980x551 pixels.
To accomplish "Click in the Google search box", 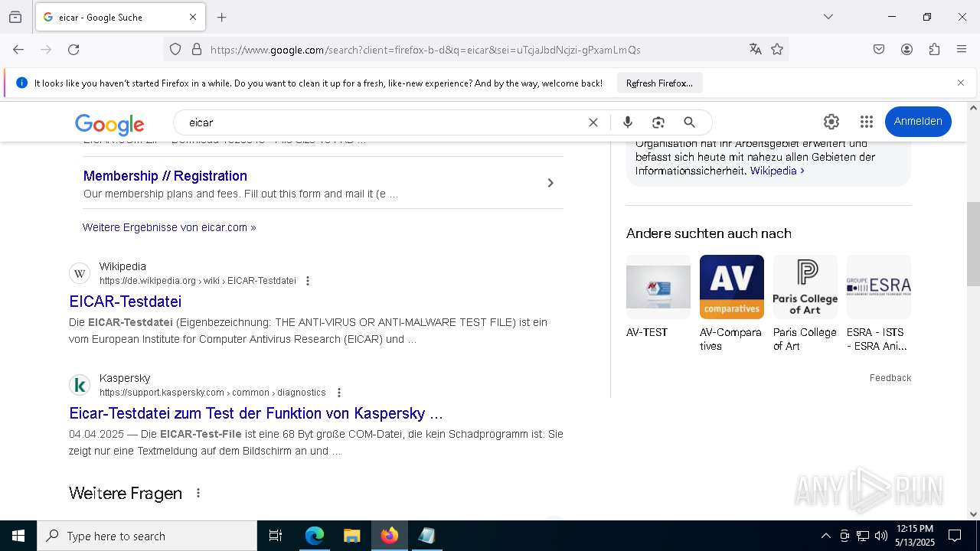I will (x=383, y=122).
